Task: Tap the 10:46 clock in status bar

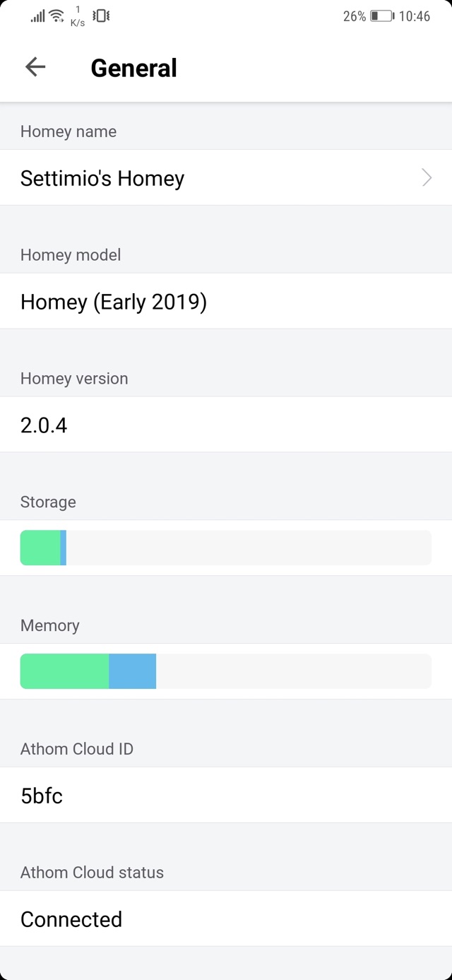Action: point(415,16)
